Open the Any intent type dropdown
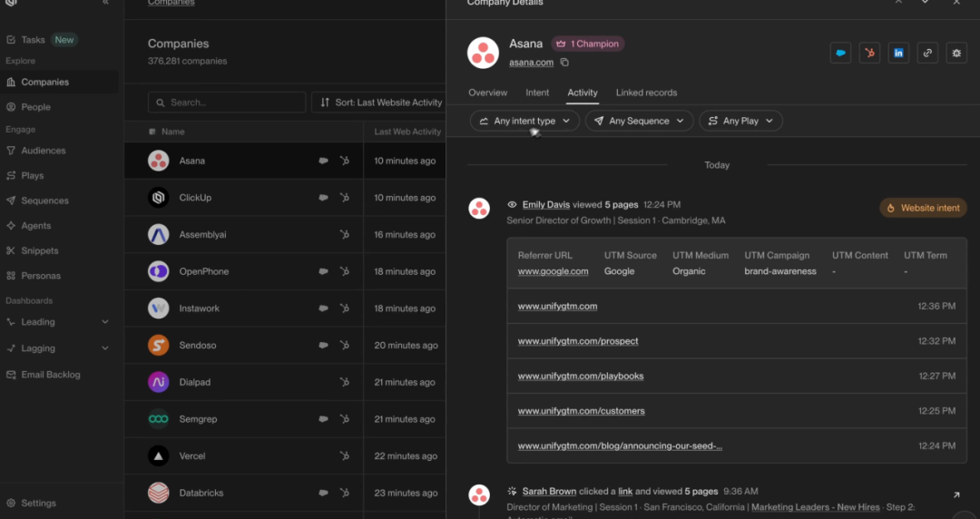This screenshot has height=519, width=980. tap(525, 121)
